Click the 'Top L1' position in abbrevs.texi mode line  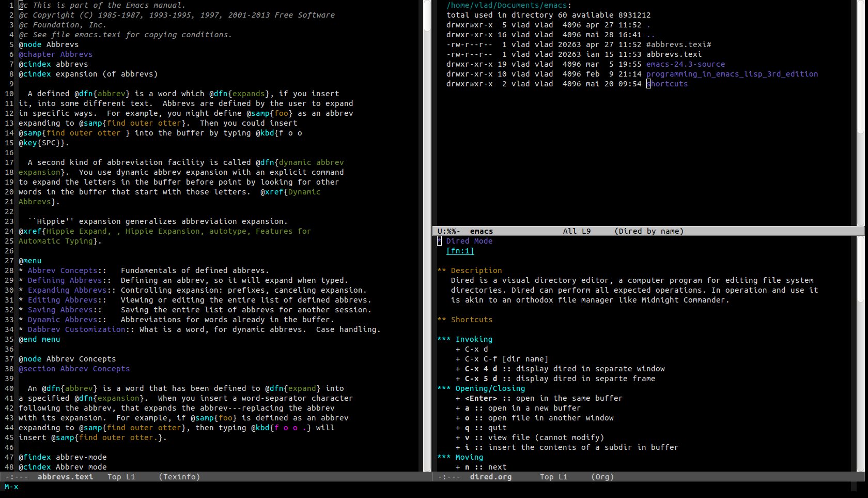coord(121,477)
